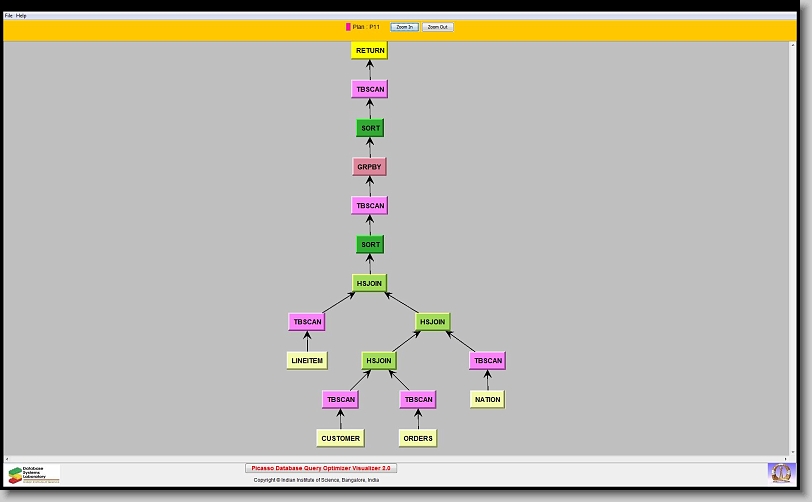
Task: Click the Picasso Database Query Optimizer Visualizer button
Action: point(322,467)
